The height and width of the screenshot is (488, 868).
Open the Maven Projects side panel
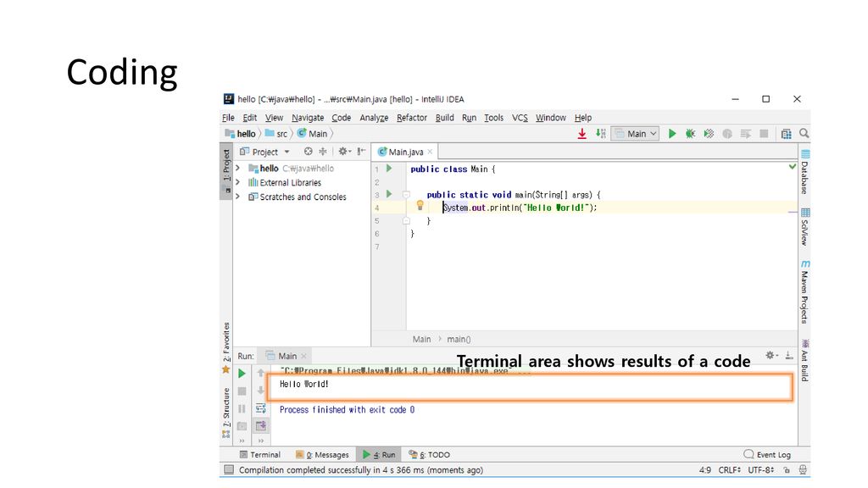coord(805,291)
